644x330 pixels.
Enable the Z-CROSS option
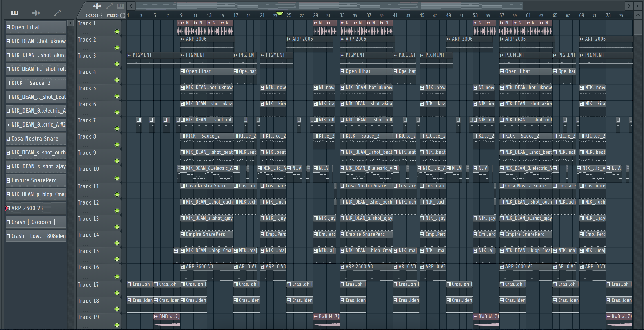coord(101,15)
